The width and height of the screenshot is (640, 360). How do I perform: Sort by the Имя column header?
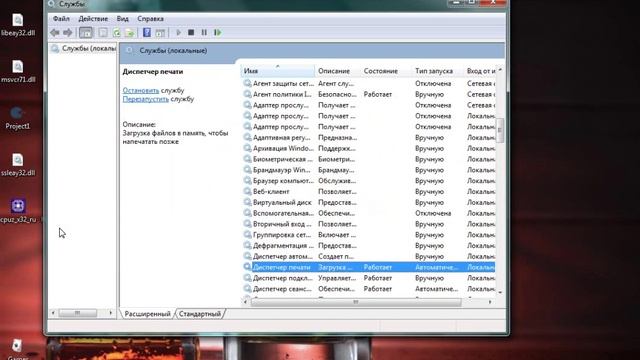click(x=278, y=71)
